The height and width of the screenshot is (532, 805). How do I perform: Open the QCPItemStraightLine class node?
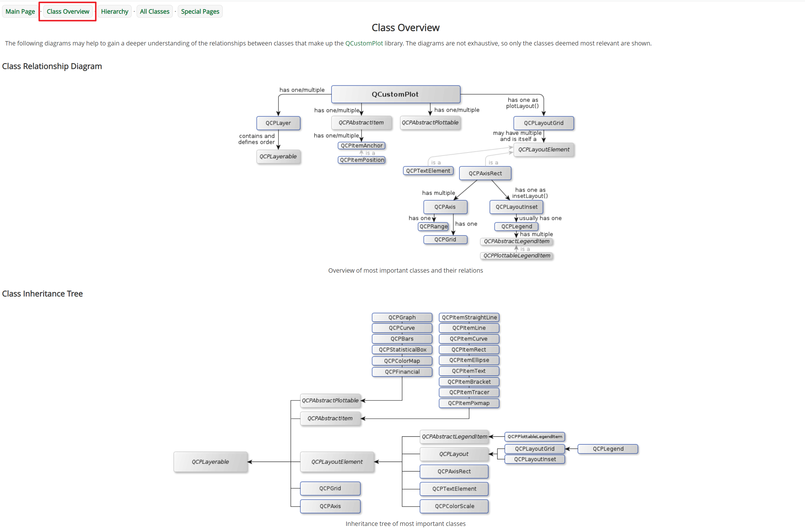469,317
